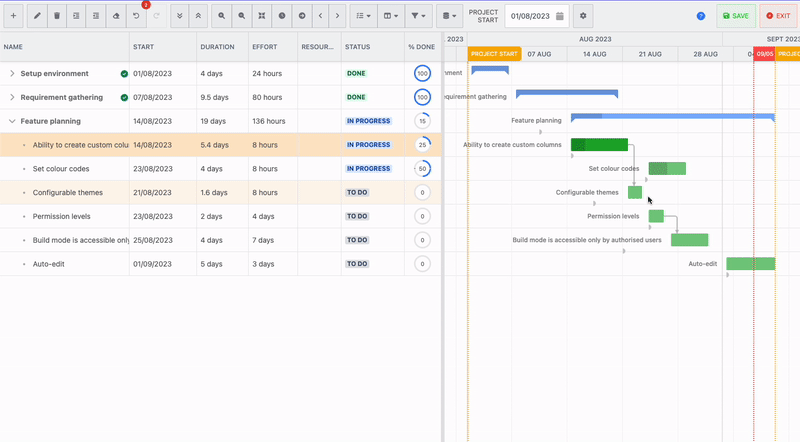Click the green check beside Setup environment
800x442 pixels.
124,73
